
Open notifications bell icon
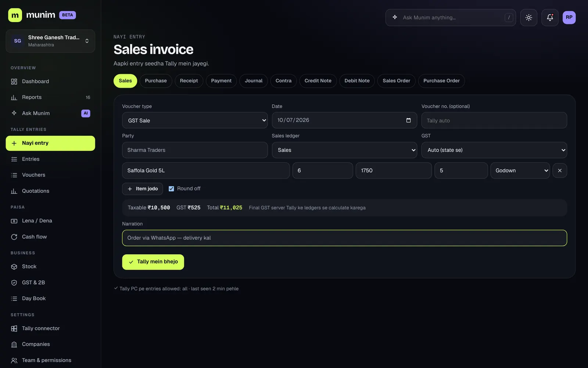pos(550,18)
